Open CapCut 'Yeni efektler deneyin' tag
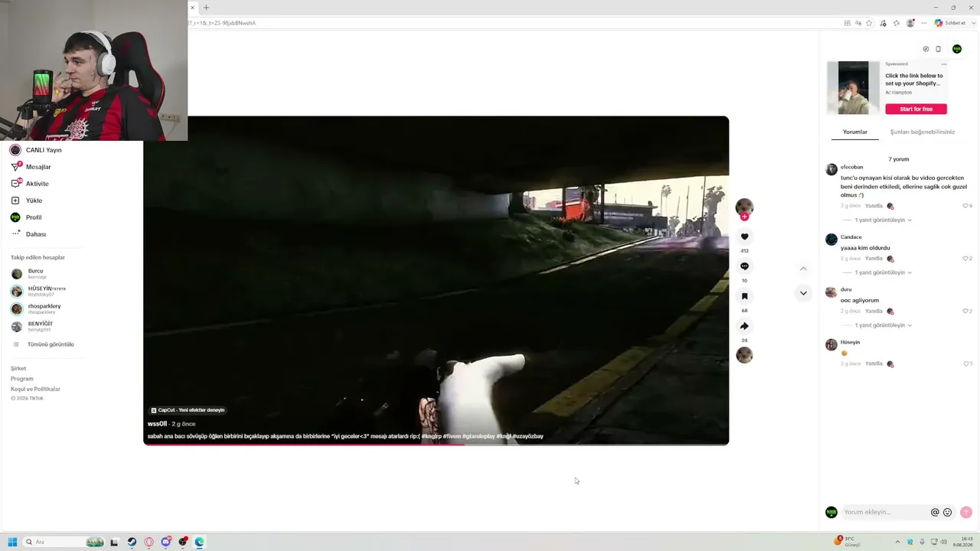Viewport: 980px width, 551px height. click(188, 410)
